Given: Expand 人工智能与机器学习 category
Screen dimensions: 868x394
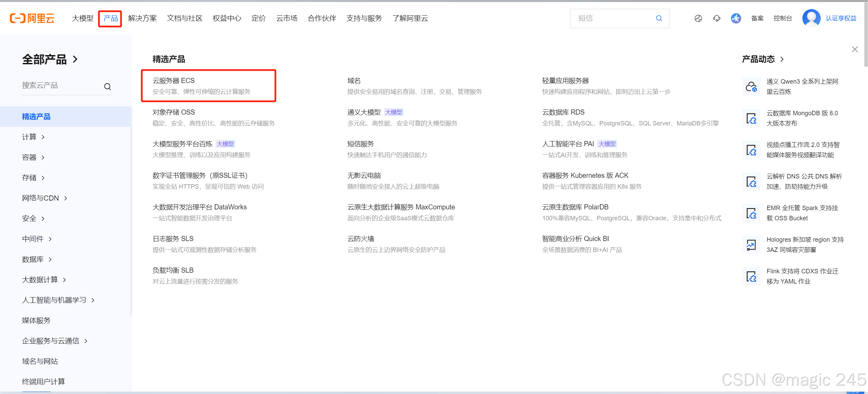Looking at the screenshot, I should 58,300.
